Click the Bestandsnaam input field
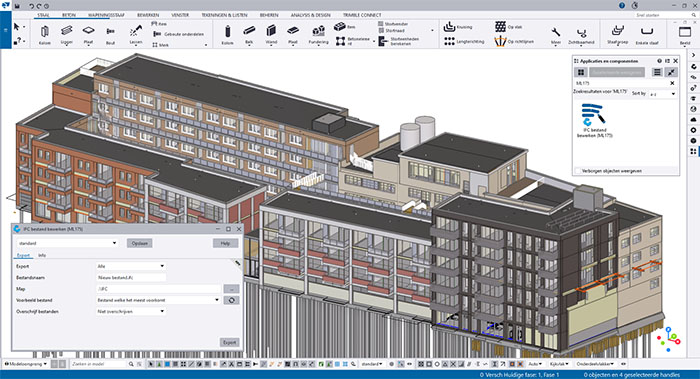 point(131,277)
